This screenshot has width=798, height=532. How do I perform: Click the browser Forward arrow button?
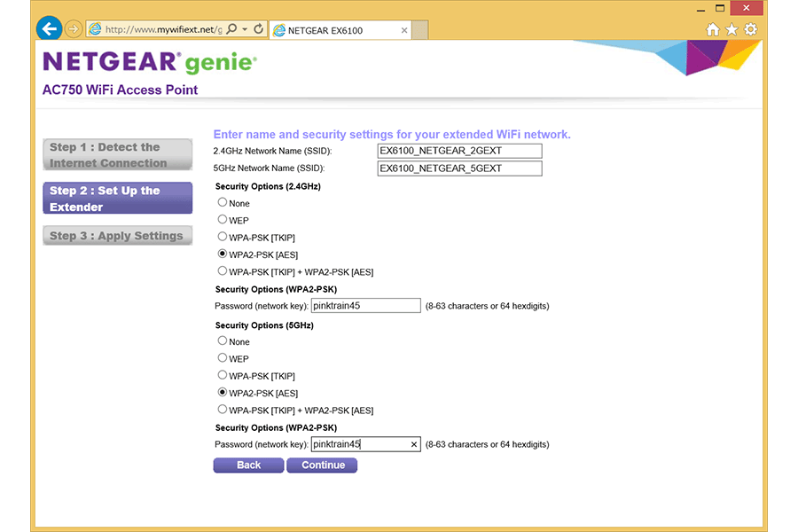74,29
